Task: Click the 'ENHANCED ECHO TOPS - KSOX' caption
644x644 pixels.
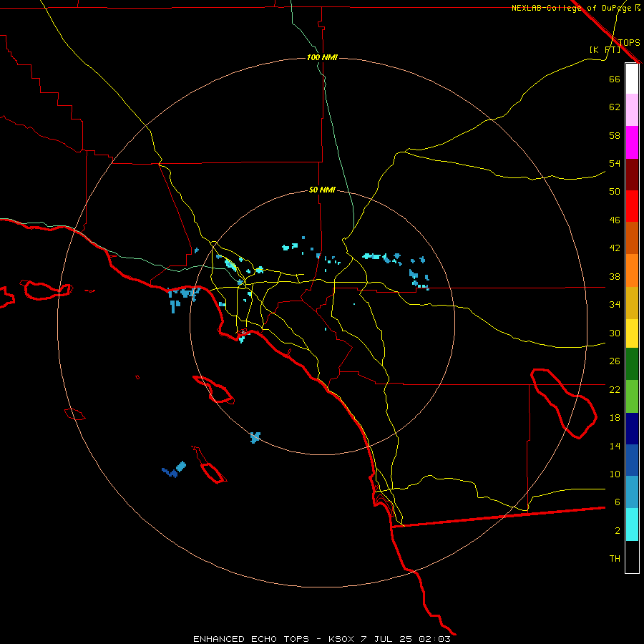Action: click(273, 639)
